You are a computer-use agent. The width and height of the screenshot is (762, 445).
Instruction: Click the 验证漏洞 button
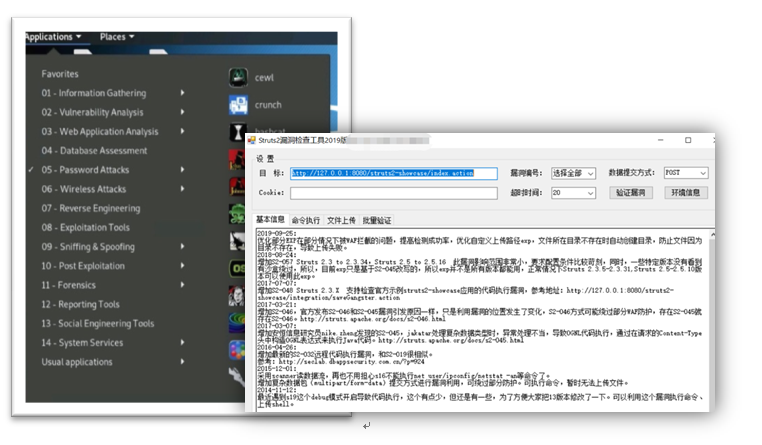(630, 193)
